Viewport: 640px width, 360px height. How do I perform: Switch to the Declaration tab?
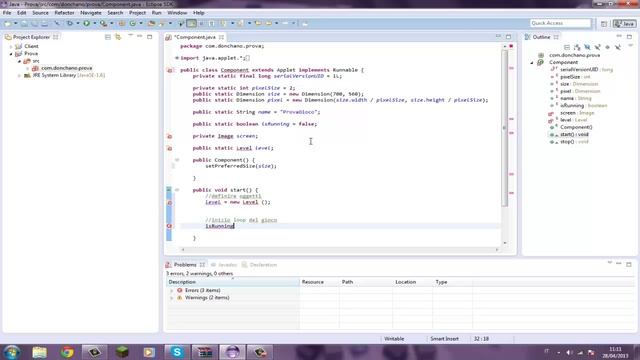point(259,265)
